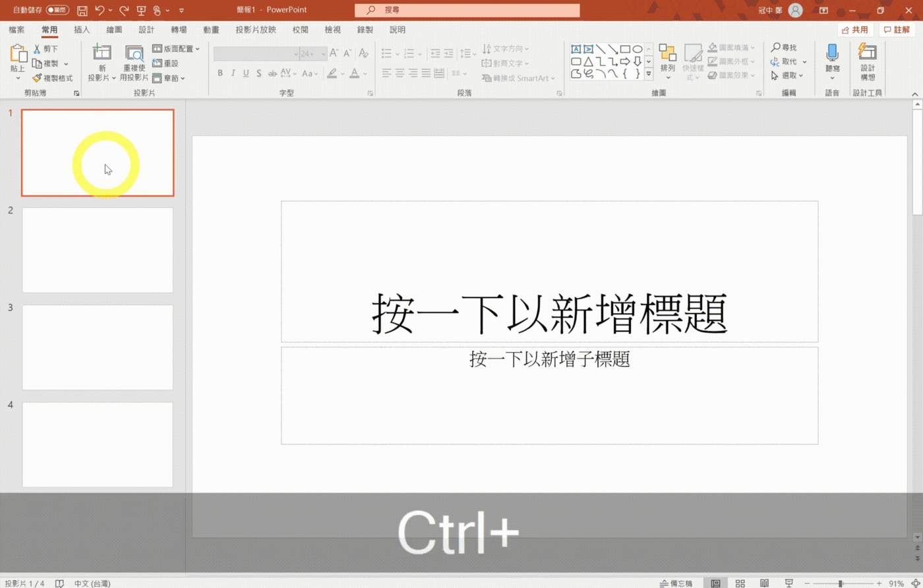Viewport: 923px width, 588px height.
Task: Click the Share (共用) button
Action: pyautogui.click(x=855, y=30)
